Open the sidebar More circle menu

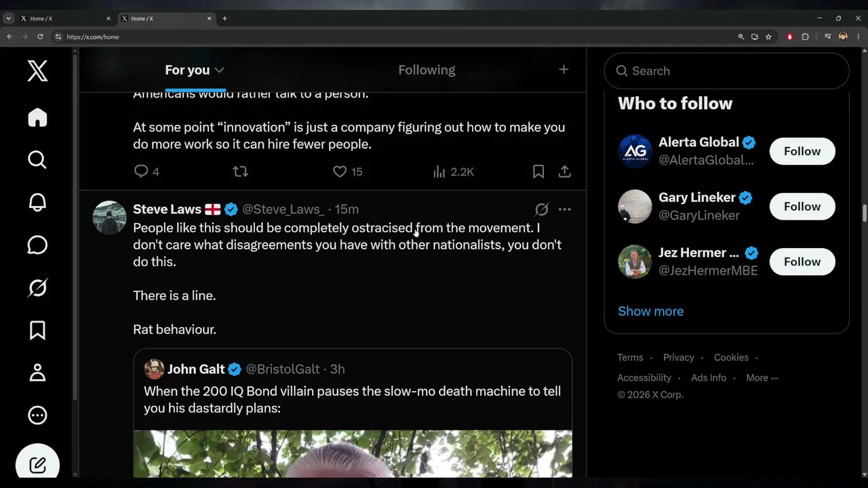tap(37, 415)
